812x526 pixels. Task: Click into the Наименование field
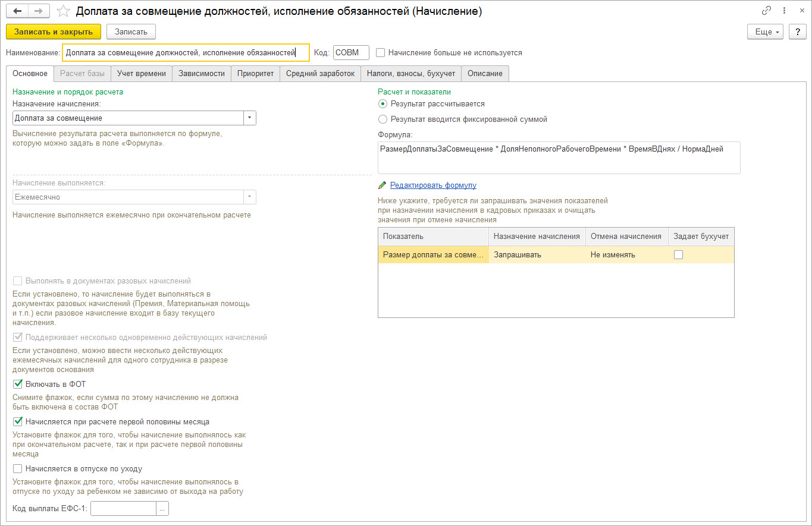[186, 52]
